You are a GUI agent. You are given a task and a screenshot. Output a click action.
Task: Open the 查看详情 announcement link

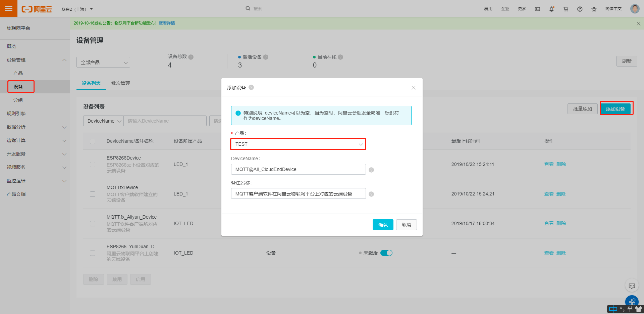click(167, 23)
